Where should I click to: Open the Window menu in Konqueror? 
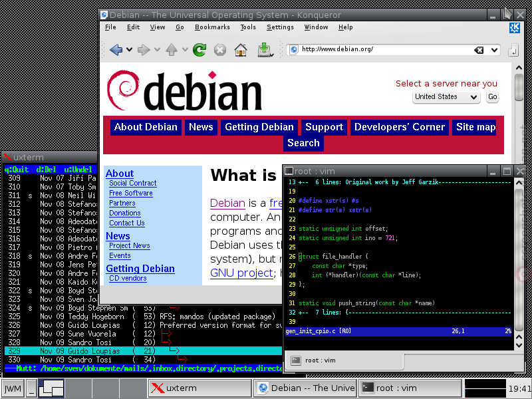tap(316, 27)
